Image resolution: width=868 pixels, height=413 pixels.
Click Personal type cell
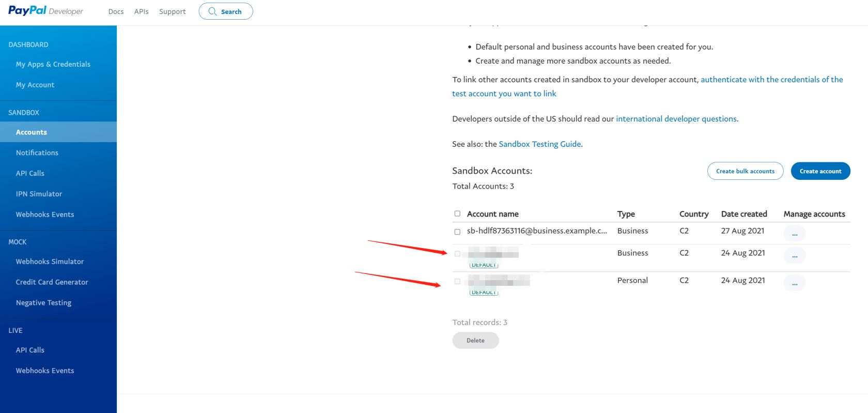tap(632, 281)
